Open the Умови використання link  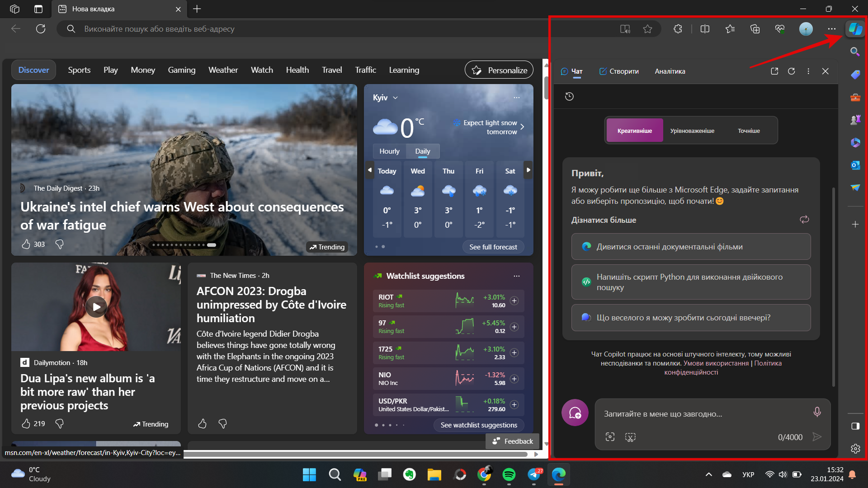point(716,363)
